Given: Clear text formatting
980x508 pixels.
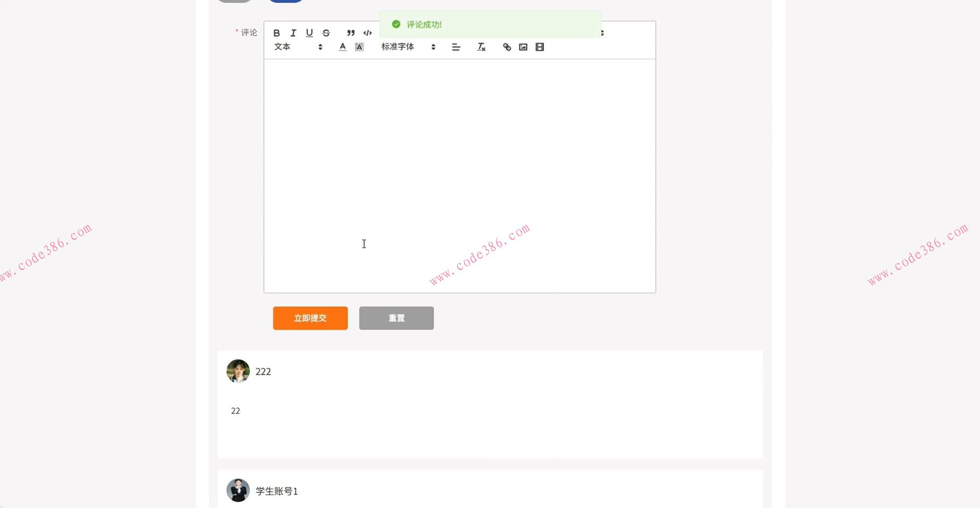Looking at the screenshot, I should pyautogui.click(x=481, y=47).
